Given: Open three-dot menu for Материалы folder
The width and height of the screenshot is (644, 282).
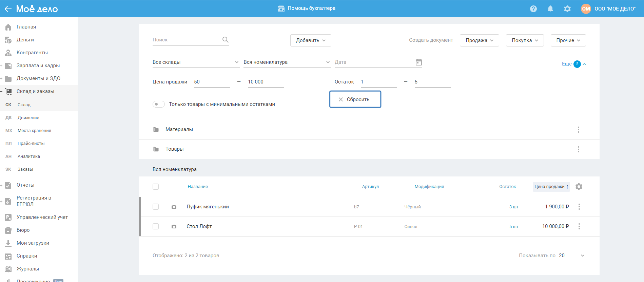Looking at the screenshot, I should pyautogui.click(x=578, y=130).
